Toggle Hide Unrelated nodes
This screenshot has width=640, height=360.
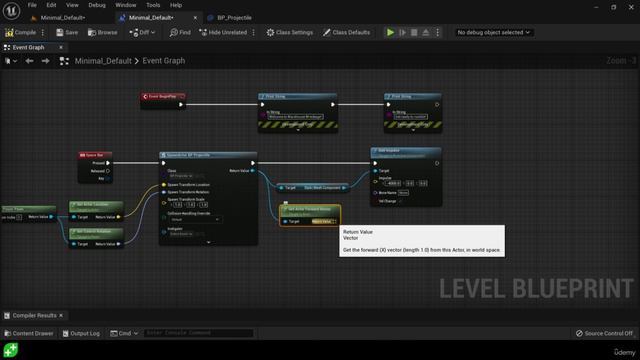(x=223, y=32)
